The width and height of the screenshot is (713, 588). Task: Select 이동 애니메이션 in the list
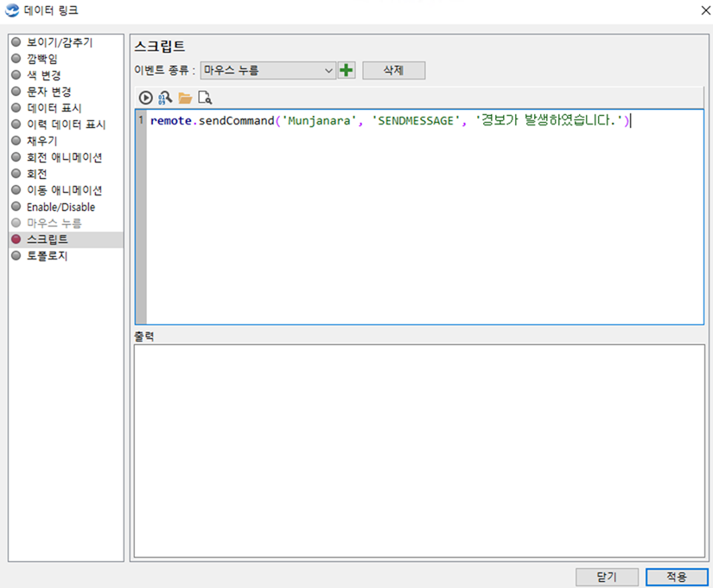pyautogui.click(x=64, y=190)
